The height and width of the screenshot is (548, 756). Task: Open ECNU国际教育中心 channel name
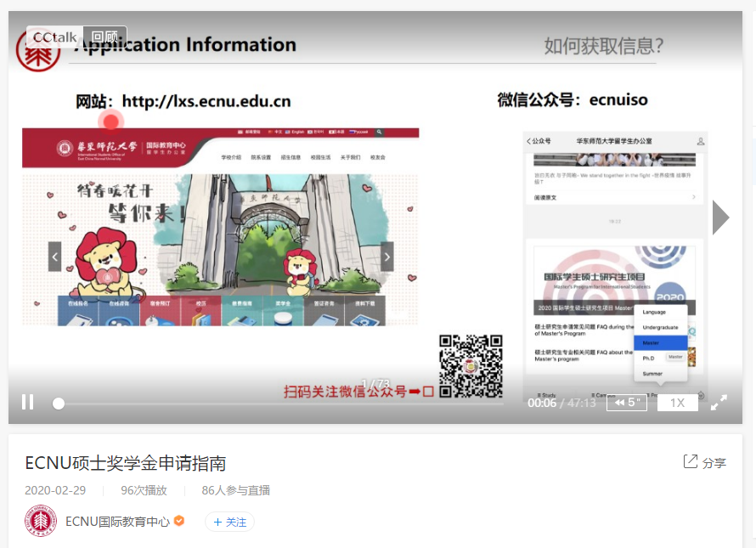pyautogui.click(x=117, y=522)
